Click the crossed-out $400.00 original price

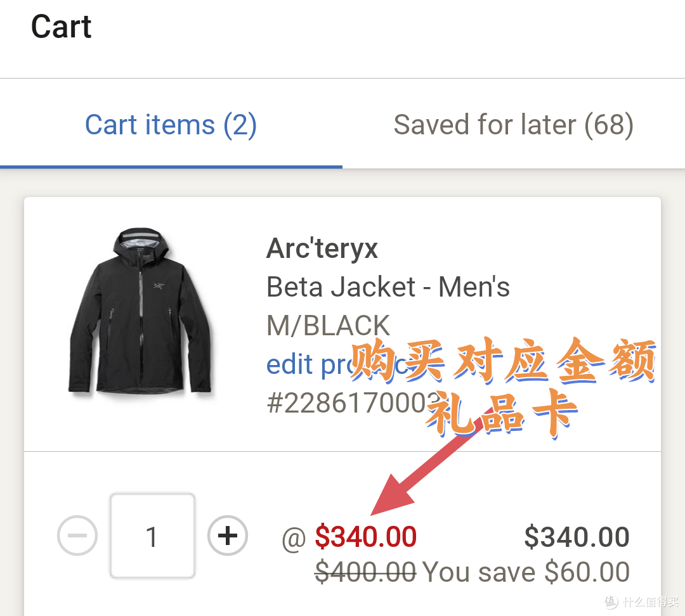(x=365, y=572)
